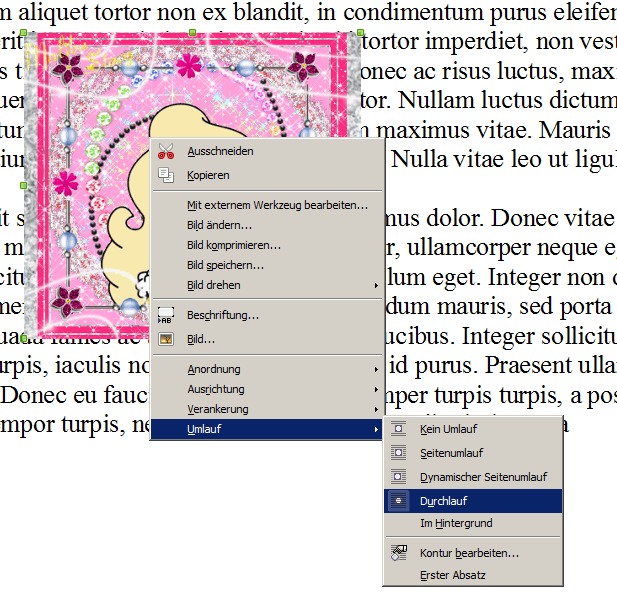
Task: Open Kontur bearbeiten editor
Action: click(473, 553)
